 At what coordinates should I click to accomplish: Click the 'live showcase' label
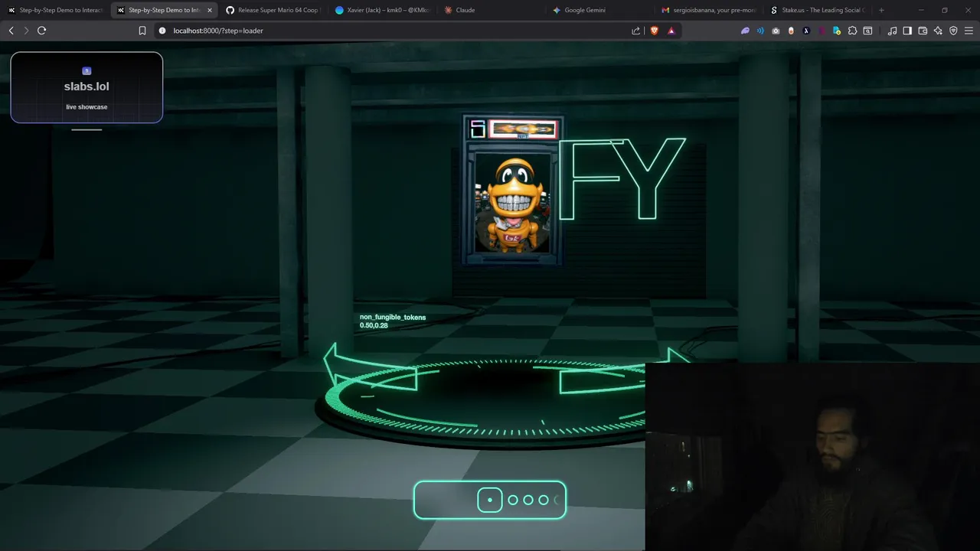[x=87, y=107]
